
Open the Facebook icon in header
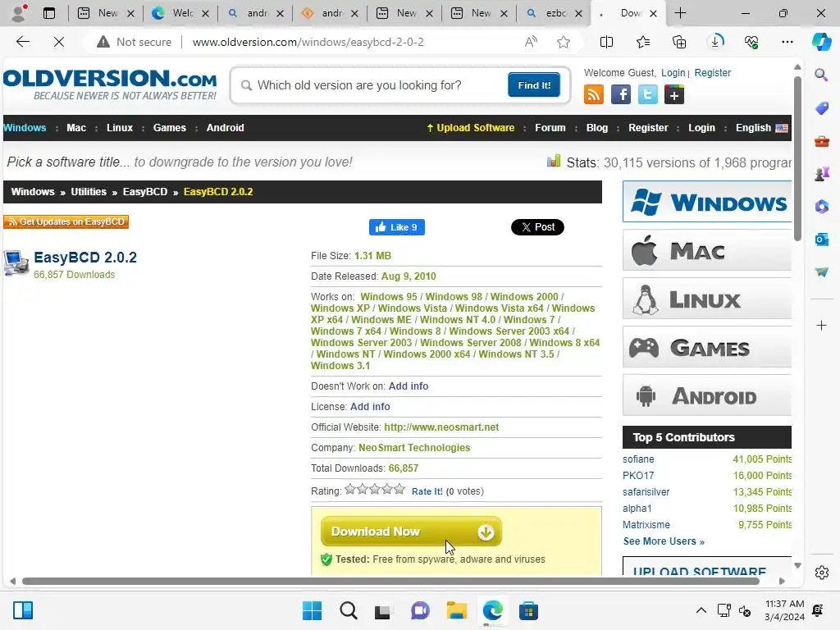tap(620, 95)
